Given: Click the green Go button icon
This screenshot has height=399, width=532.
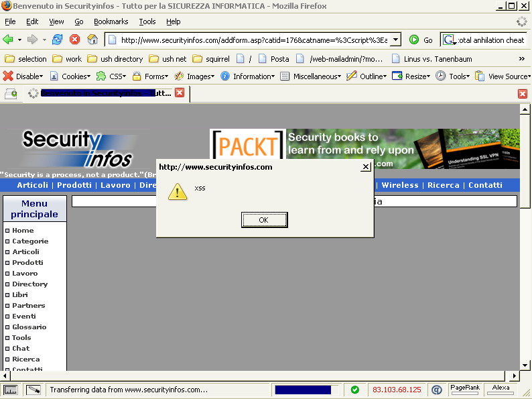Looking at the screenshot, I should point(414,40).
